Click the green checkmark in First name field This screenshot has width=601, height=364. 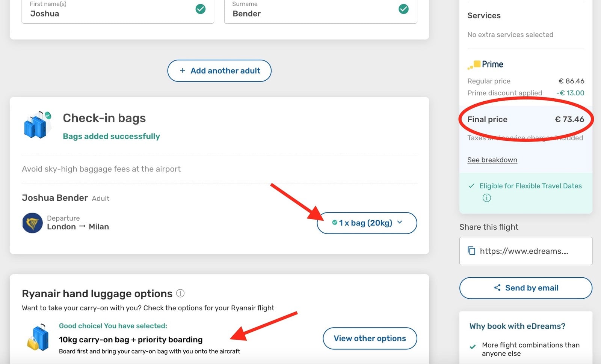point(201,9)
